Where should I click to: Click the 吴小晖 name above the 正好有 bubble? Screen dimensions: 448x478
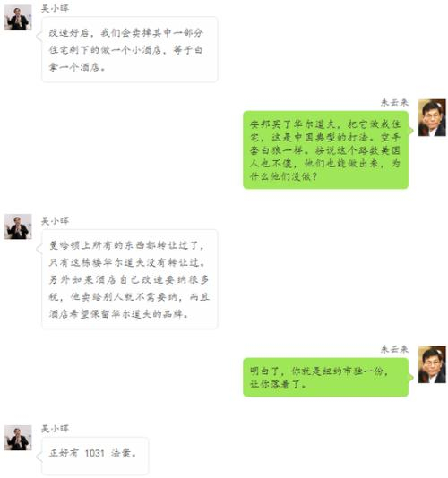pyautogui.click(x=55, y=429)
